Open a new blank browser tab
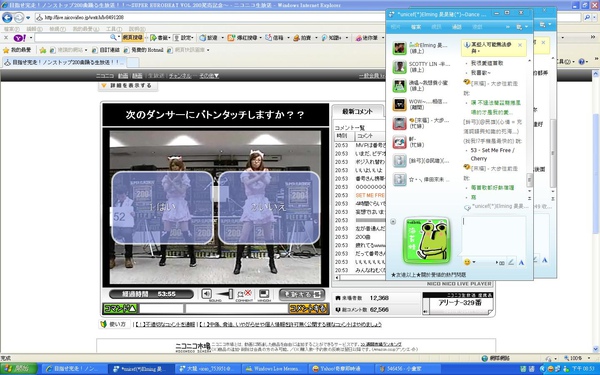This screenshot has width=600, height=375. coord(133,62)
